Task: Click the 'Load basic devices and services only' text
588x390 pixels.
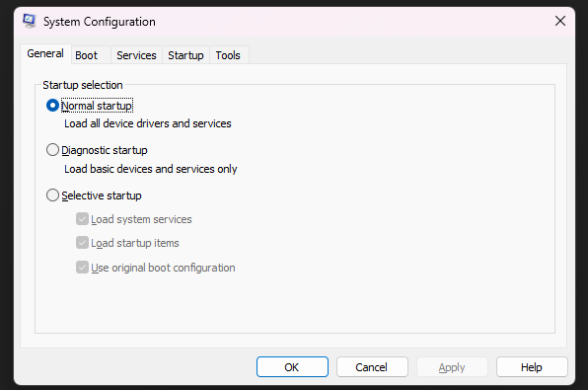Action: pyautogui.click(x=151, y=169)
